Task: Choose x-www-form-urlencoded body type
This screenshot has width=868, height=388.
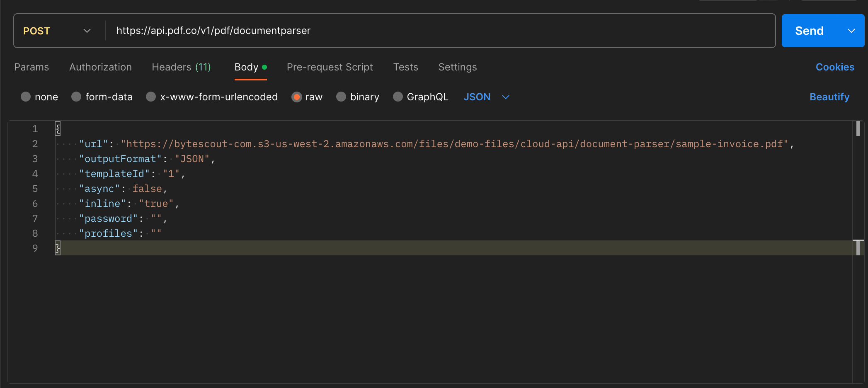Action: click(151, 97)
